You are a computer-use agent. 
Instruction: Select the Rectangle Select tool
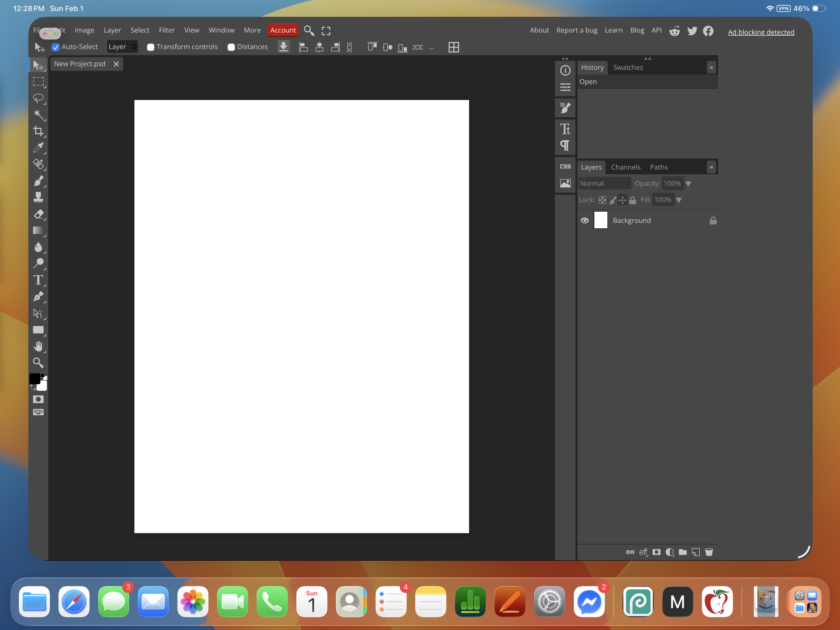point(38,81)
